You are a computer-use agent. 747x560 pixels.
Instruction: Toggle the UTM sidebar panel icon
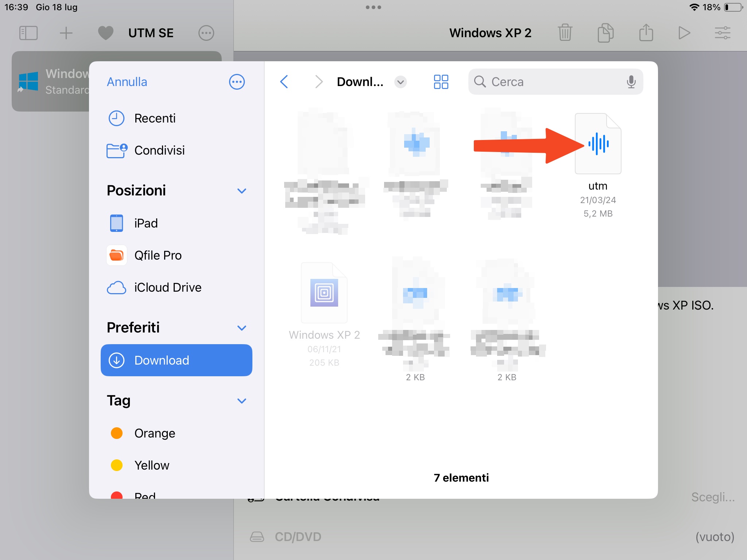coord(28,33)
